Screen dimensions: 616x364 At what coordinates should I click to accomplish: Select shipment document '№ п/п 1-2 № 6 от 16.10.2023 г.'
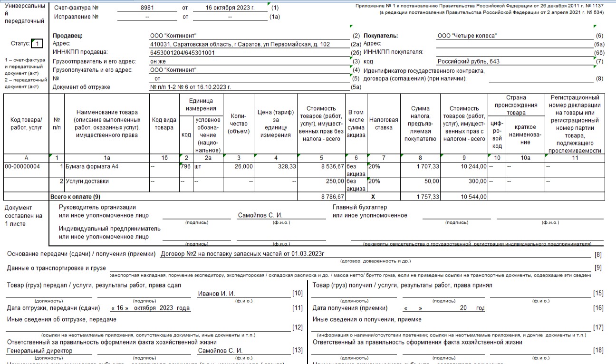[x=249, y=87]
